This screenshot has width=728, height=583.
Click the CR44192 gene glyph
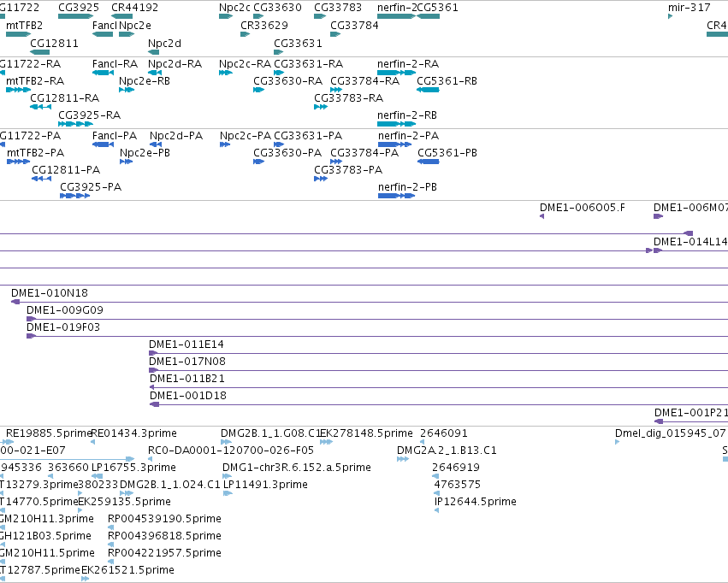click(x=121, y=16)
